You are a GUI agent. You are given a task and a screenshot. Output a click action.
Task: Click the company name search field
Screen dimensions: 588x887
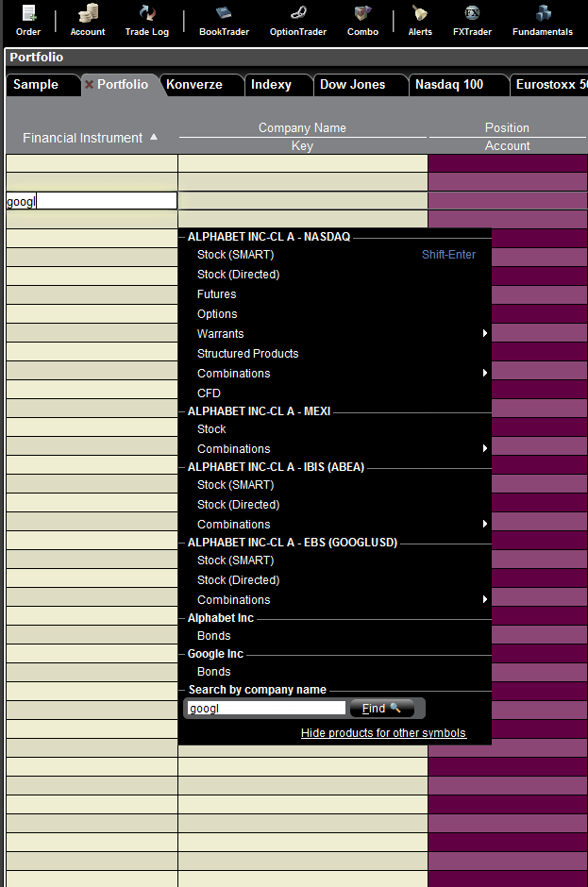click(266, 709)
